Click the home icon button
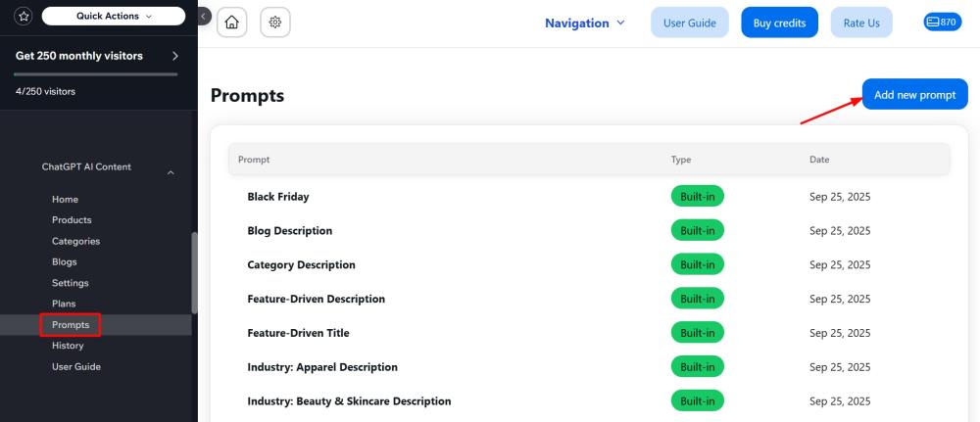The height and width of the screenshot is (422, 980). 231,23
